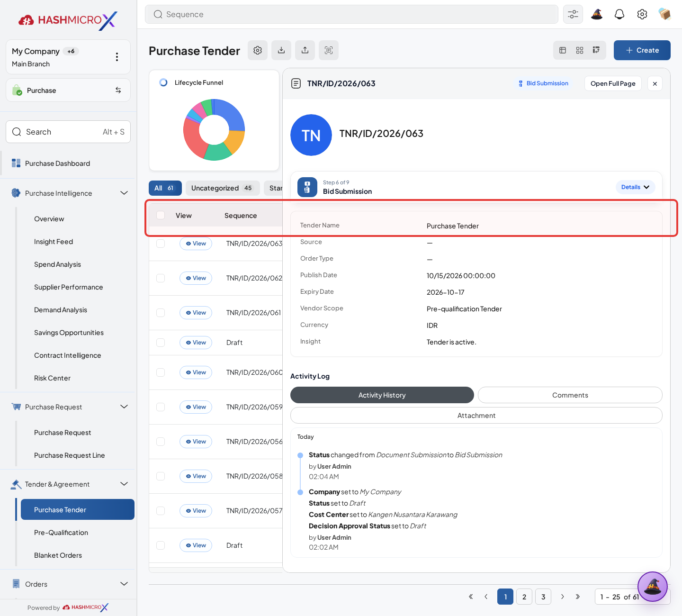682x616 pixels.
Task: Switch to the Comments tab
Action: click(570, 395)
